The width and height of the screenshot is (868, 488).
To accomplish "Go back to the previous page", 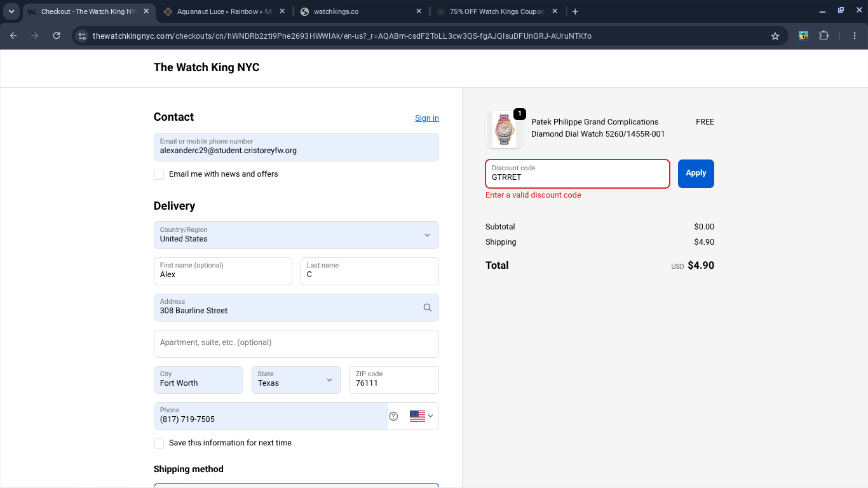I will (14, 36).
